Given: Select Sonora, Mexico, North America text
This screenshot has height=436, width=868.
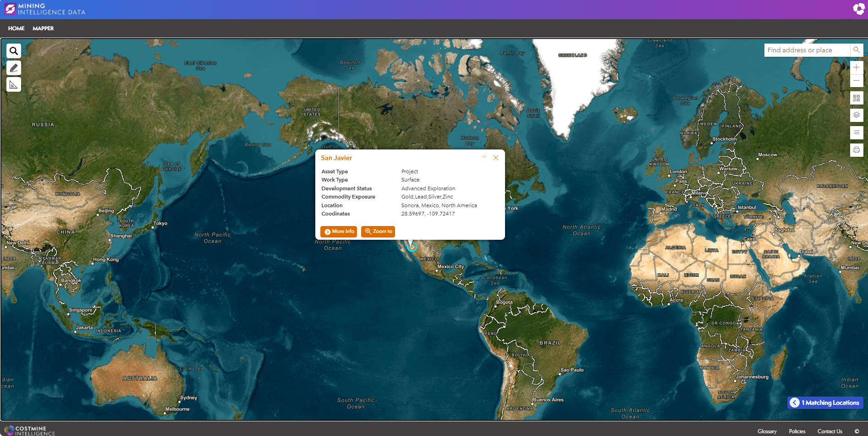Looking at the screenshot, I should click(x=439, y=205).
